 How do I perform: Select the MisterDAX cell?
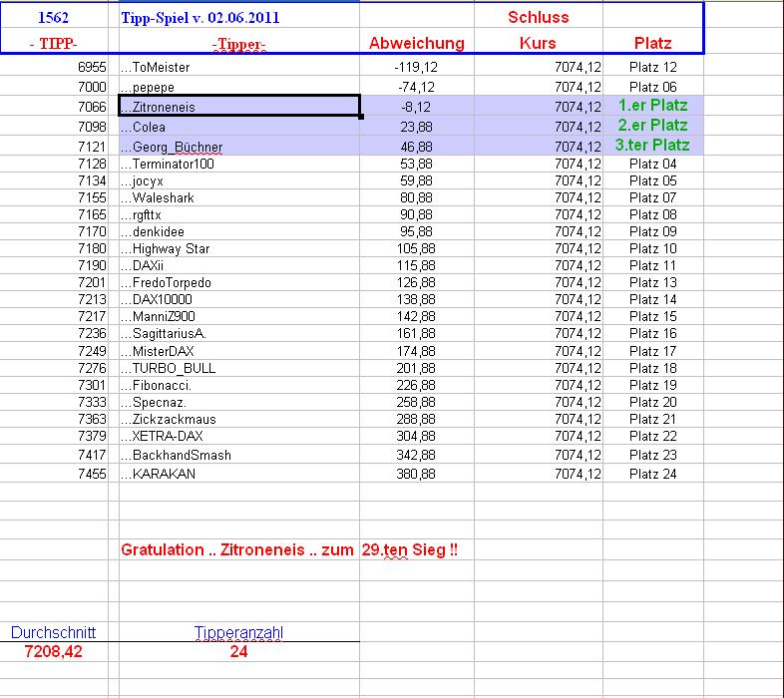[x=239, y=351]
